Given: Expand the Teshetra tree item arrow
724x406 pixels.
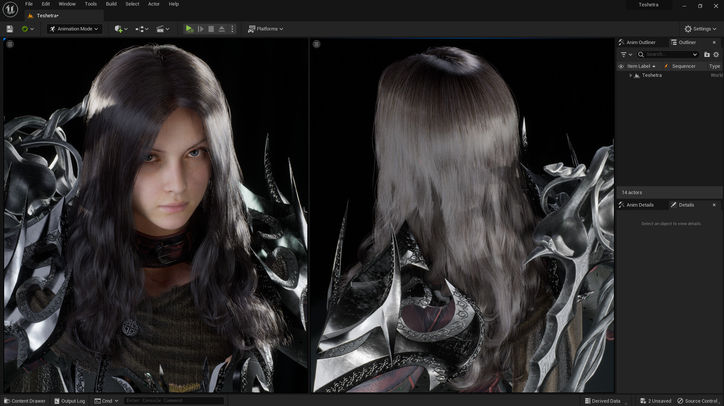Looking at the screenshot, I should pyautogui.click(x=630, y=75).
